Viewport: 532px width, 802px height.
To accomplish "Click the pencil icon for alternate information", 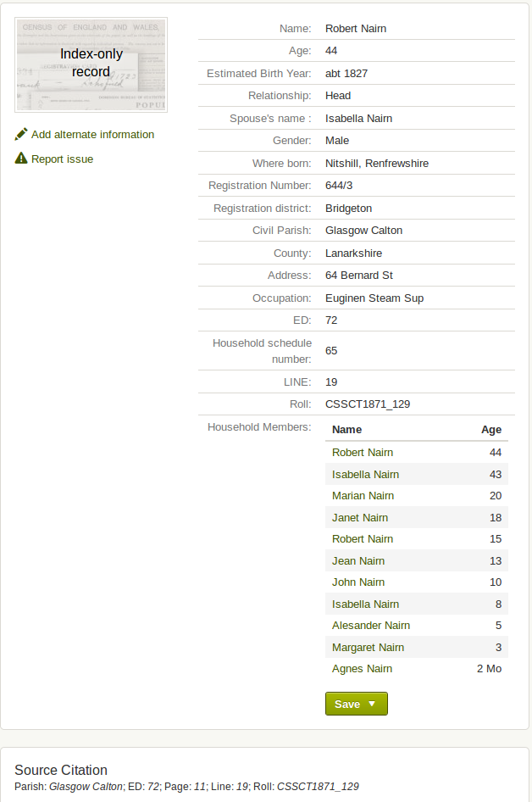I will [21, 134].
